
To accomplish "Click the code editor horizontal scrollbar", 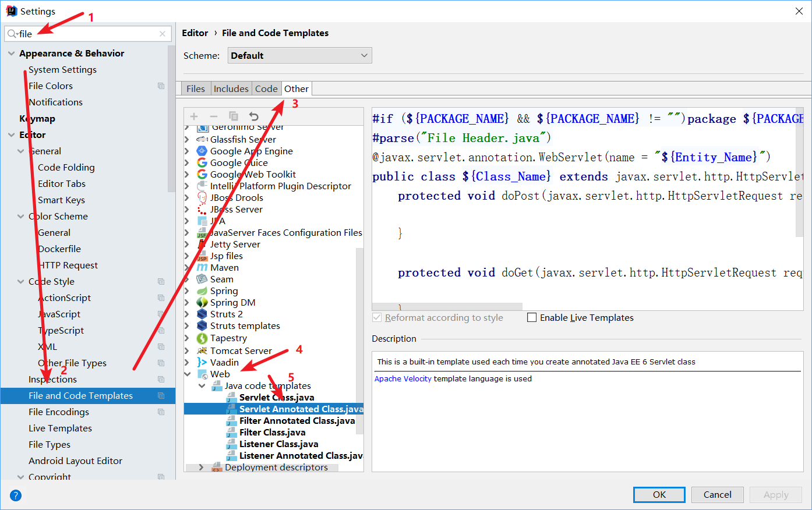I will click(447, 306).
